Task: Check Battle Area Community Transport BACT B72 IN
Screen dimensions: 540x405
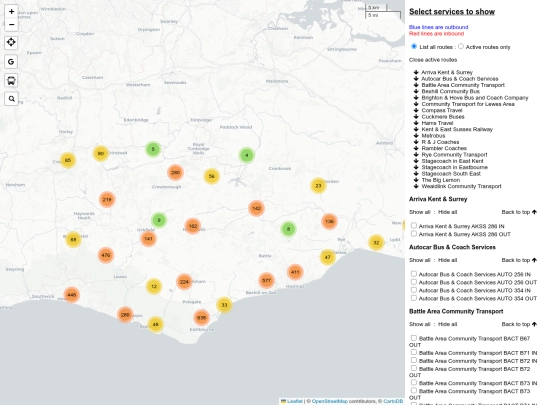Action: (x=414, y=360)
